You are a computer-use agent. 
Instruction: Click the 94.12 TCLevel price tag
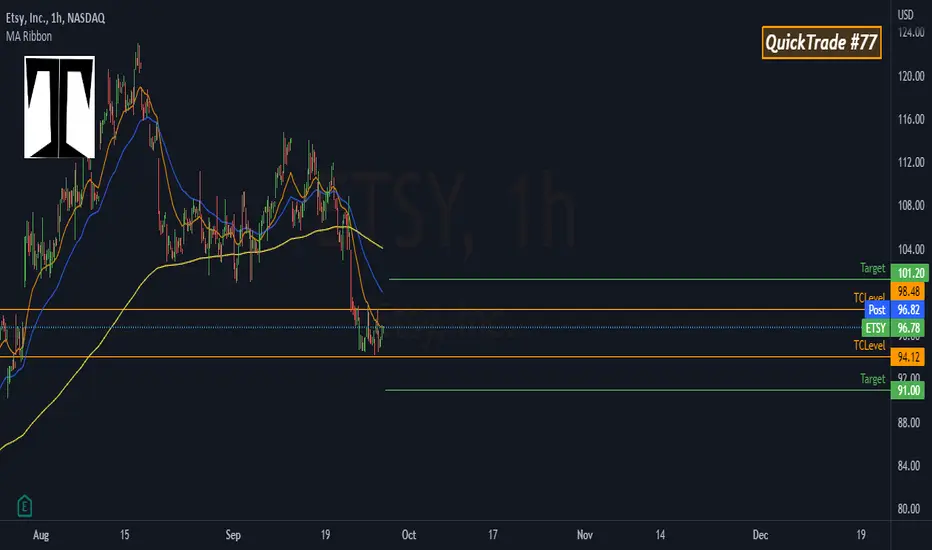pyautogui.click(x=908, y=357)
